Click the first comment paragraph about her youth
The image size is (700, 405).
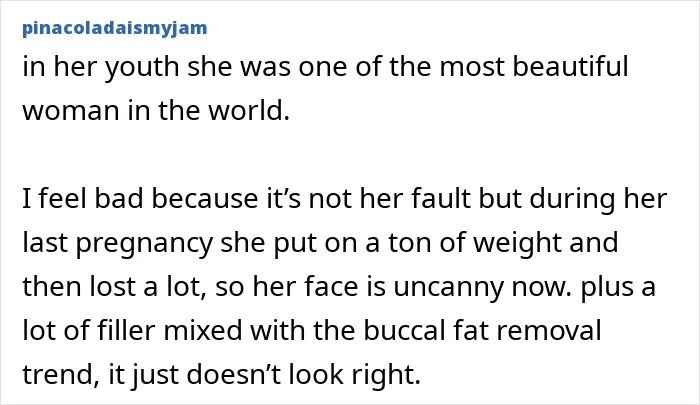325,88
